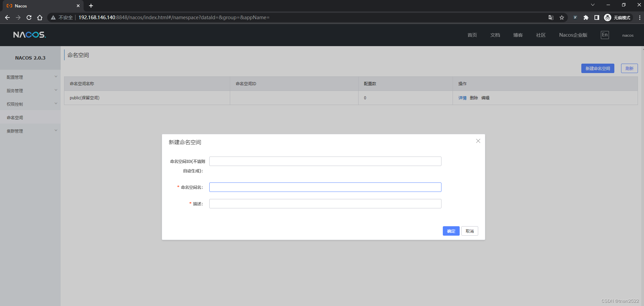
Task: Click the NACOS 2.0.3 version label
Action: 30,58
